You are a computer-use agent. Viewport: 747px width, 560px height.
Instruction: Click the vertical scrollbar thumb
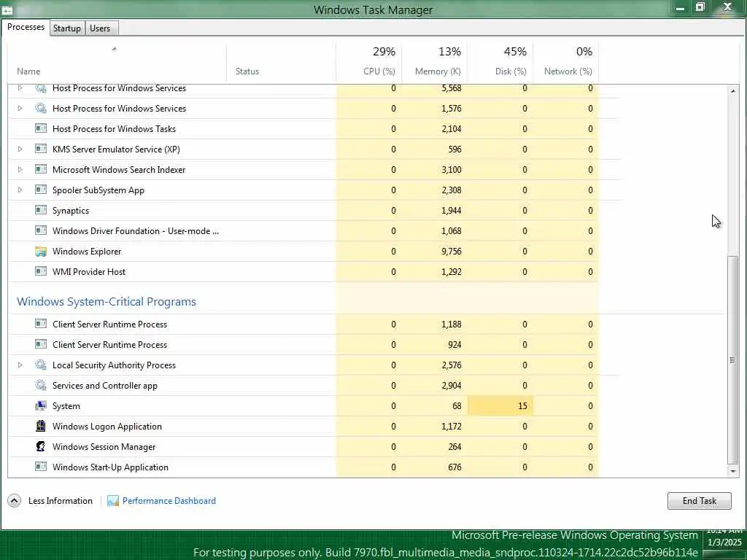732,359
